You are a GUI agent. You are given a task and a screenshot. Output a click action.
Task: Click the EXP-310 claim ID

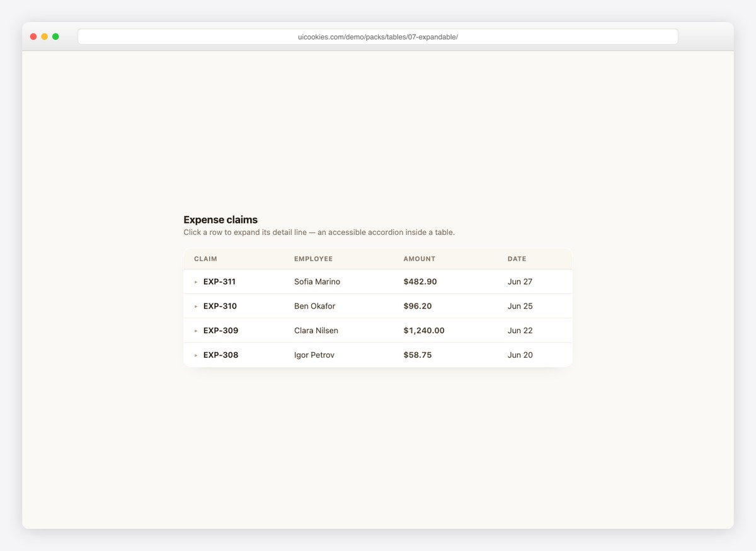point(220,306)
